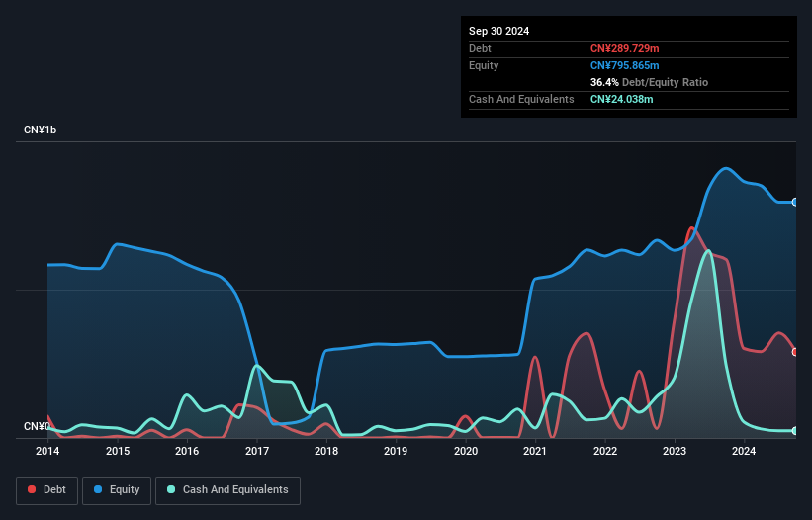The width and height of the screenshot is (812, 520).
Task: Click the blue Equity endpoint marker on chart
Action: tap(795, 203)
